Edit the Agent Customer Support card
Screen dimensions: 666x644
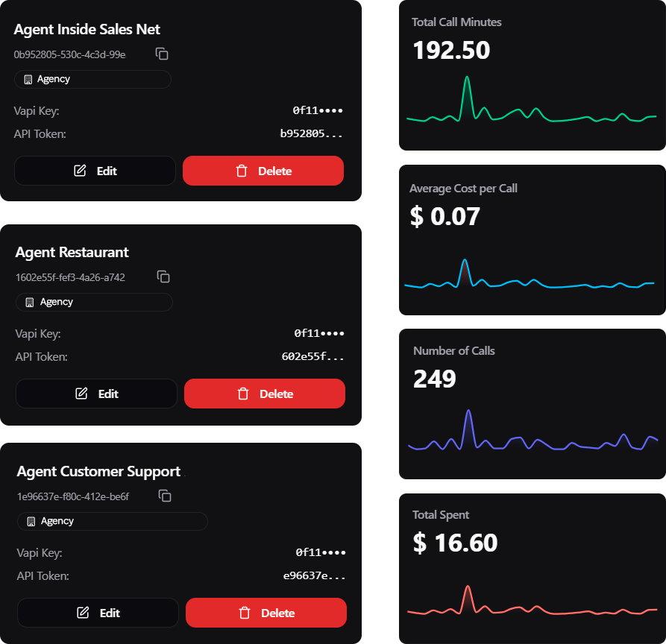click(x=98, y=613)
